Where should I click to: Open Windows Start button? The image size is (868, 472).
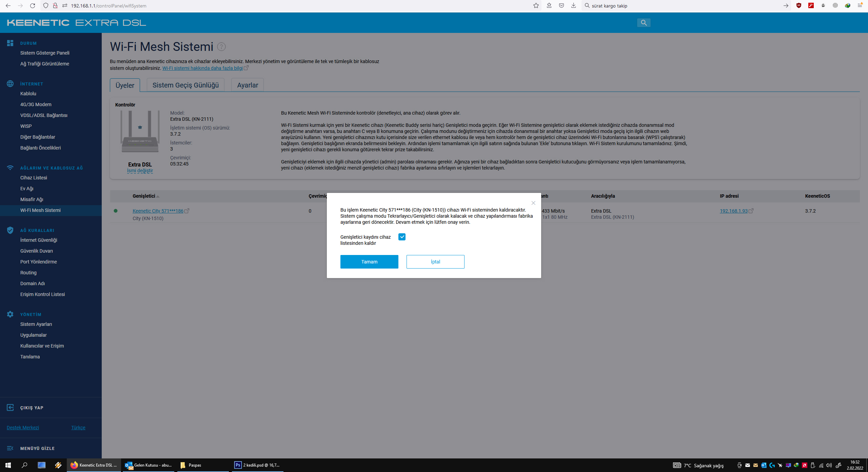click(x=8, y=465)
